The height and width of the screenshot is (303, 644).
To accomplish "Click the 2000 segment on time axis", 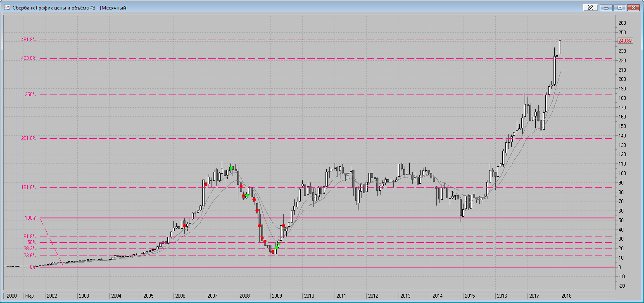I will [14, 296].
